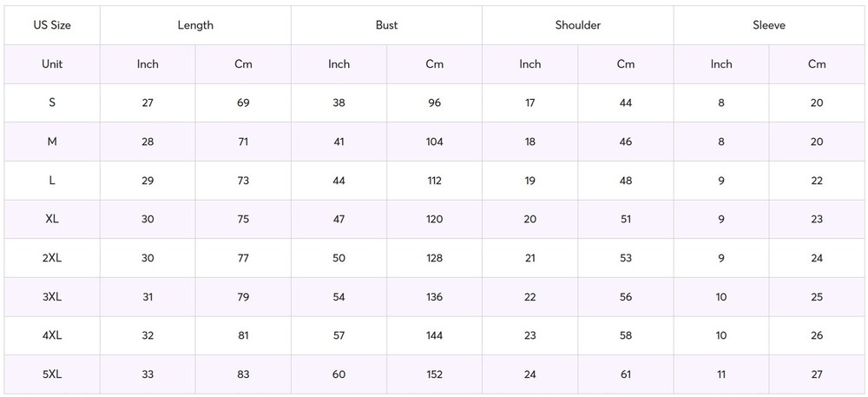The image size is (868, 397).
Task: Click the 152 cm bust value
Action: point(435,374)
